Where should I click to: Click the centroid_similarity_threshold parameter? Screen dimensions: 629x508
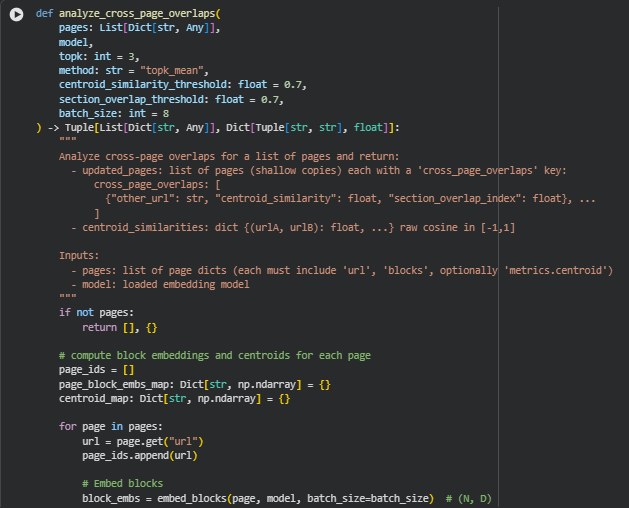(x=139, y=85)
